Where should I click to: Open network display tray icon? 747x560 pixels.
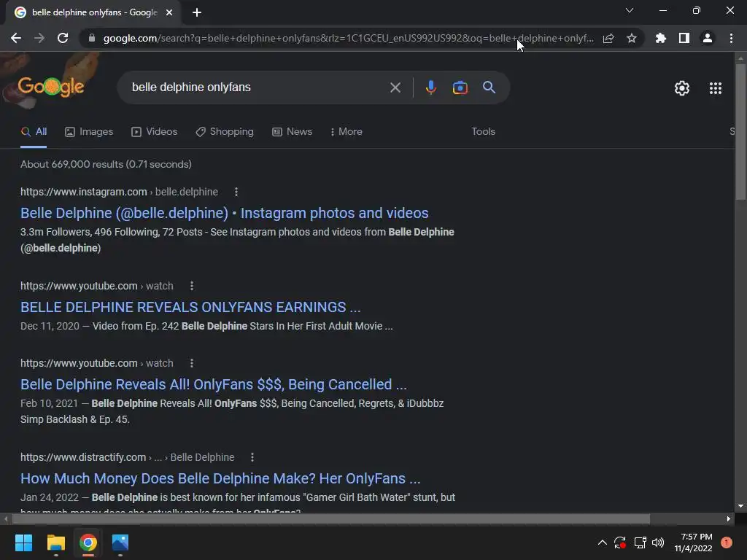[x=640, y=542]
